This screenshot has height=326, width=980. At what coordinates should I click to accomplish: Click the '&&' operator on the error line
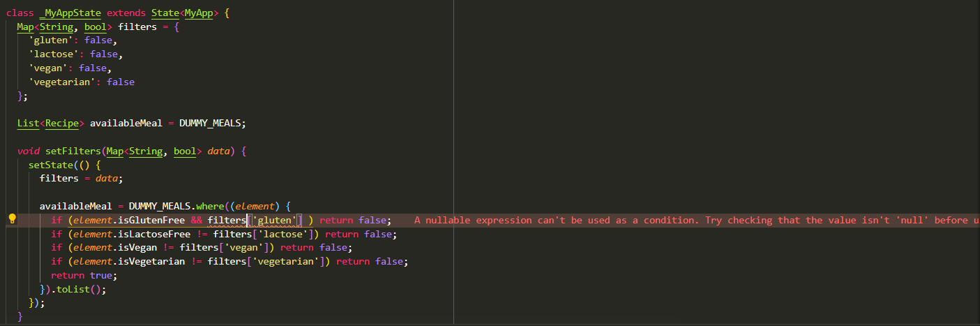click(x=196, y=221)
